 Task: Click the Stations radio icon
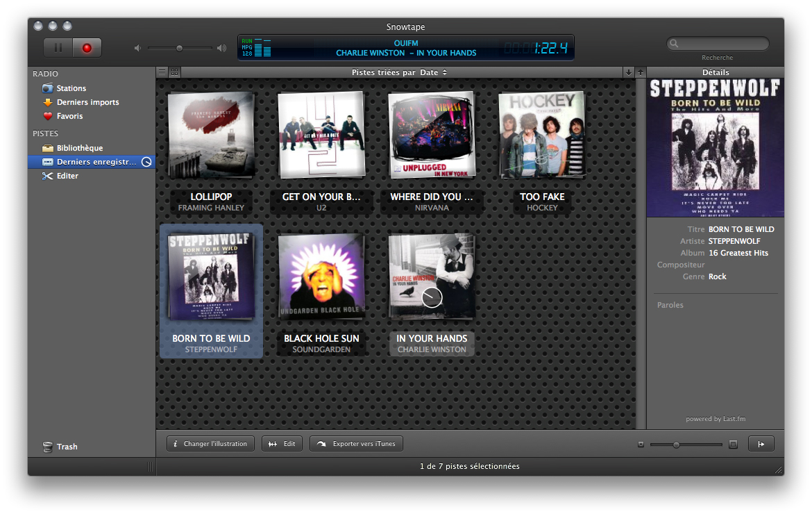48,88
